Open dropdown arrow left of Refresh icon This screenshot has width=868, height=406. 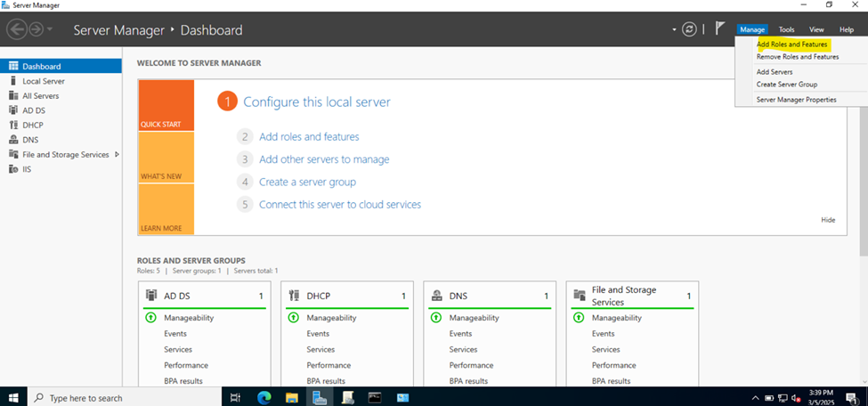pyautogui.click(x=674, y=30)
